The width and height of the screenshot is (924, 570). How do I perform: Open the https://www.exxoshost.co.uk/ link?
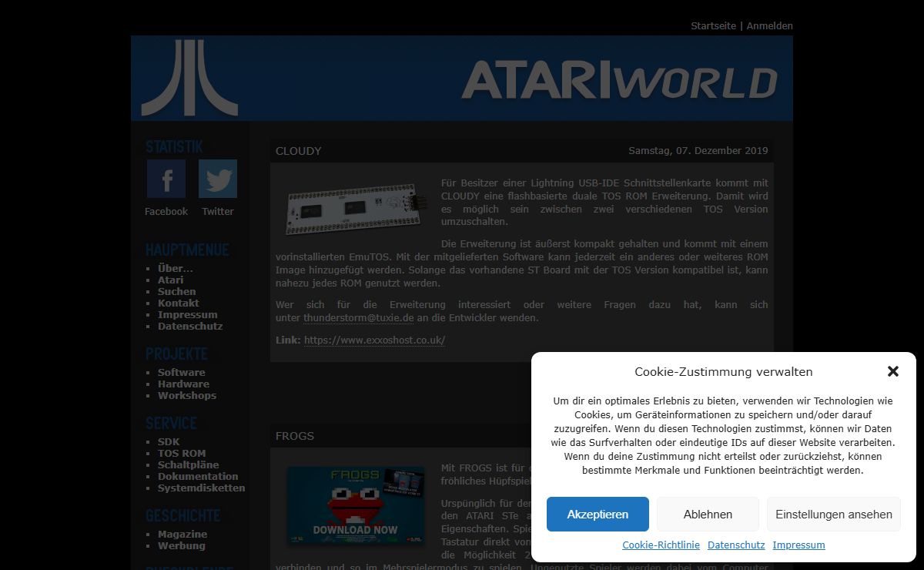coord(375,340)
